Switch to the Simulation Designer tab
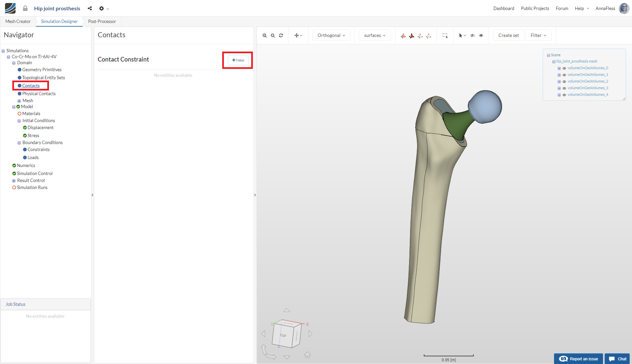The image size is (632, 364). click(59, 21)
